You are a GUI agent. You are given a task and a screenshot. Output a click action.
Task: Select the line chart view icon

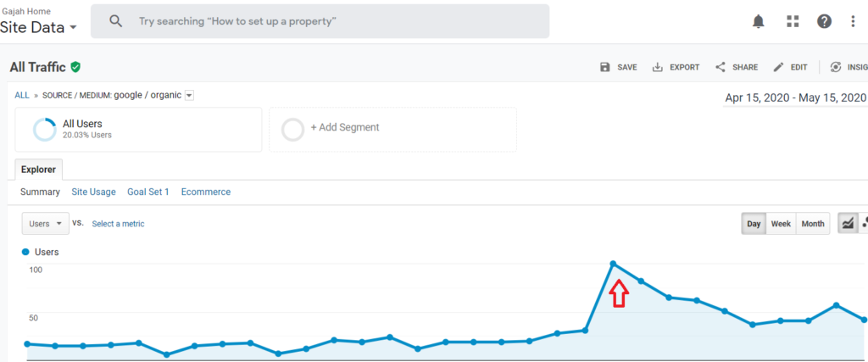(x=847, y=223)
